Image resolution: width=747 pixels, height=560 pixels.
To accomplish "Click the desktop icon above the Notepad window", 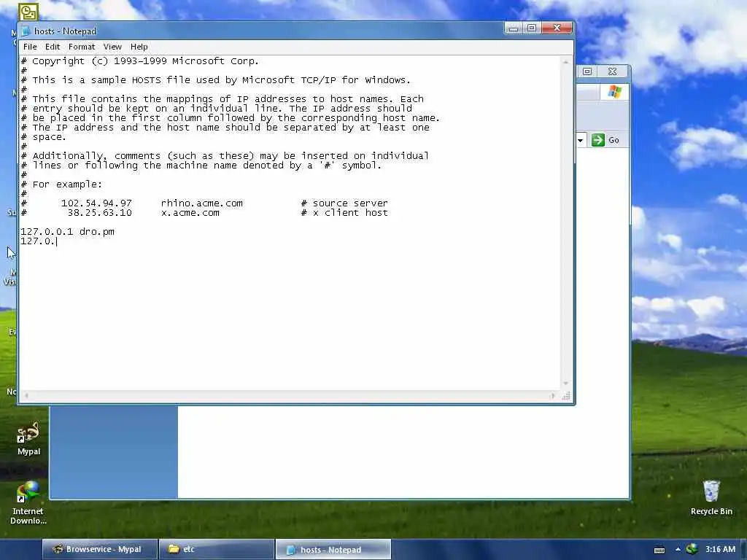I will coord(28,12).
